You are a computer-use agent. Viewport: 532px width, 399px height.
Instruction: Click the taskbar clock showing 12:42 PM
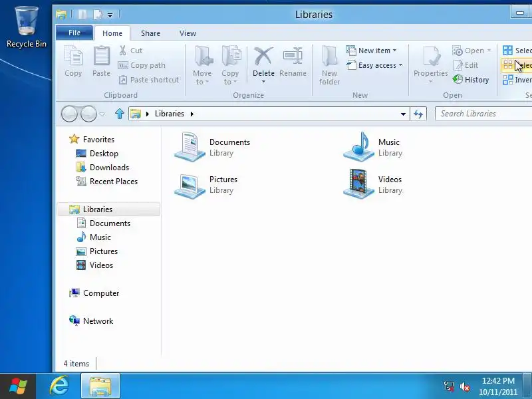tap(498, 386)
